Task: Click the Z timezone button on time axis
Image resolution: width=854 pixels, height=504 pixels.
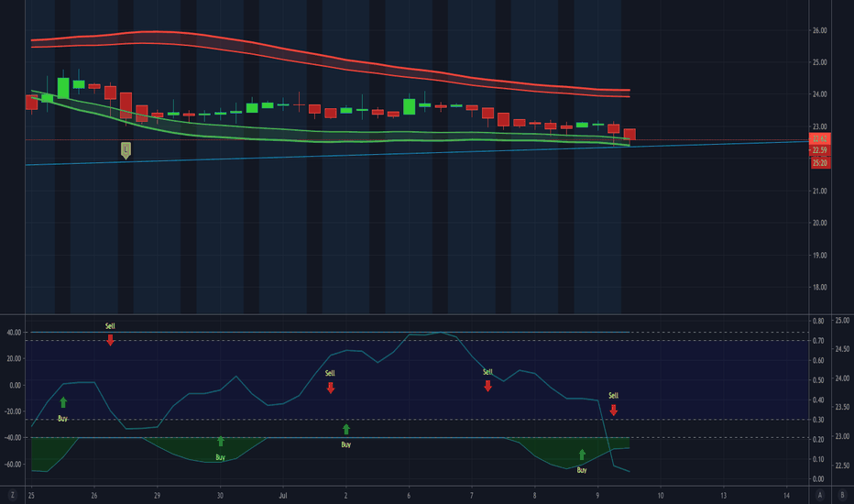Action: [x=12, y=495]
